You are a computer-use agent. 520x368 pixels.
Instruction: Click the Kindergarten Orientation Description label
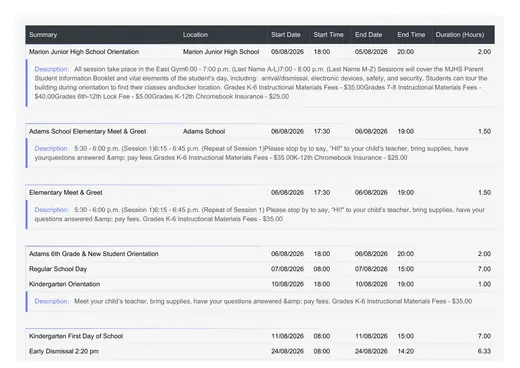[51, 301]
